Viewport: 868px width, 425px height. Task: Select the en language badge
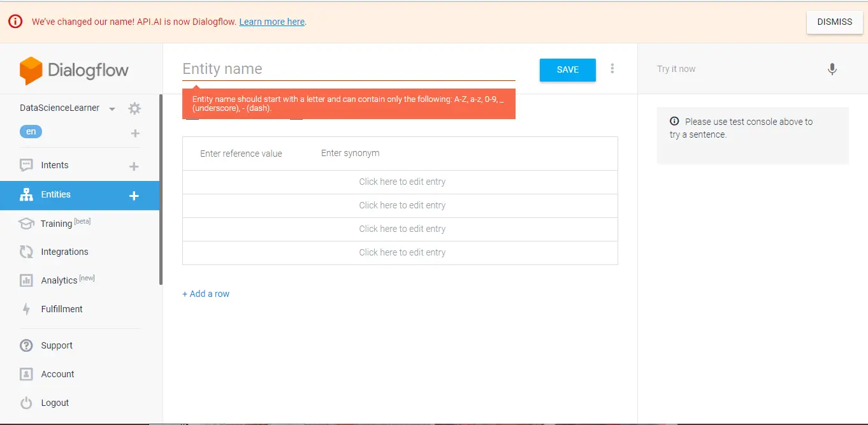(x=31, y=132)
